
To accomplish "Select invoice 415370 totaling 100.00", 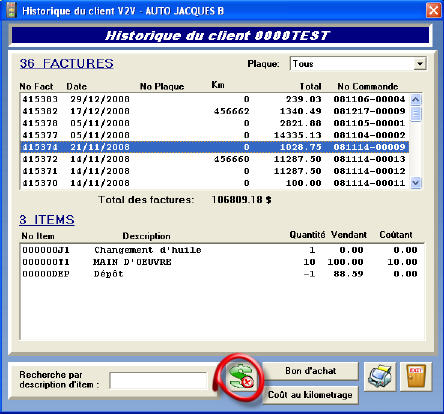I will [214, 183].
